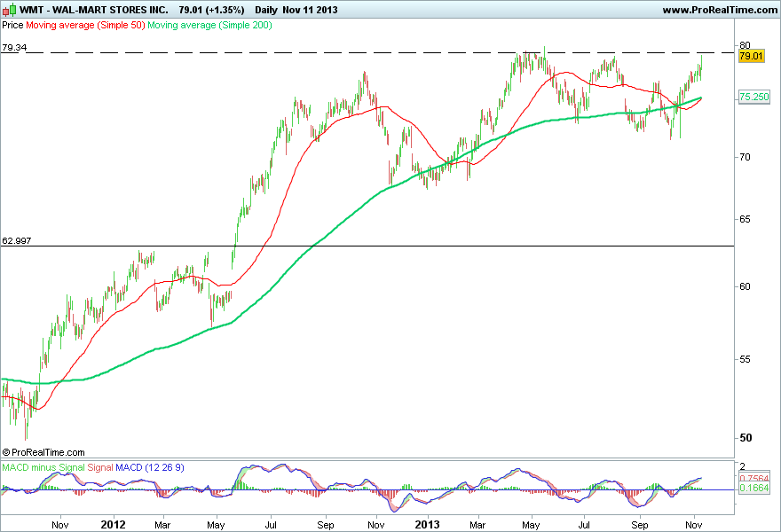This screenshot has height=532, width=781.
Task: Click the 79.01 (+1.35%) quote in the header
Action: pos(212,10)
